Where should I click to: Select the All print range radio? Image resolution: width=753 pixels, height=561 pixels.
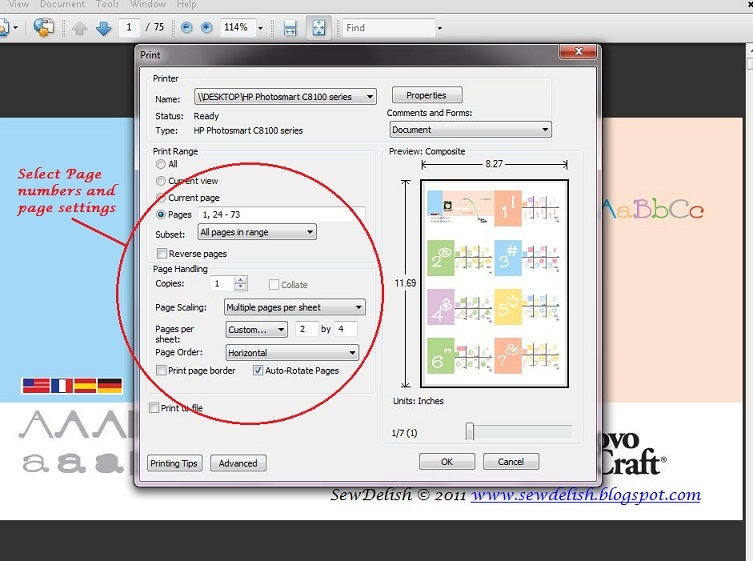point(161,164)
